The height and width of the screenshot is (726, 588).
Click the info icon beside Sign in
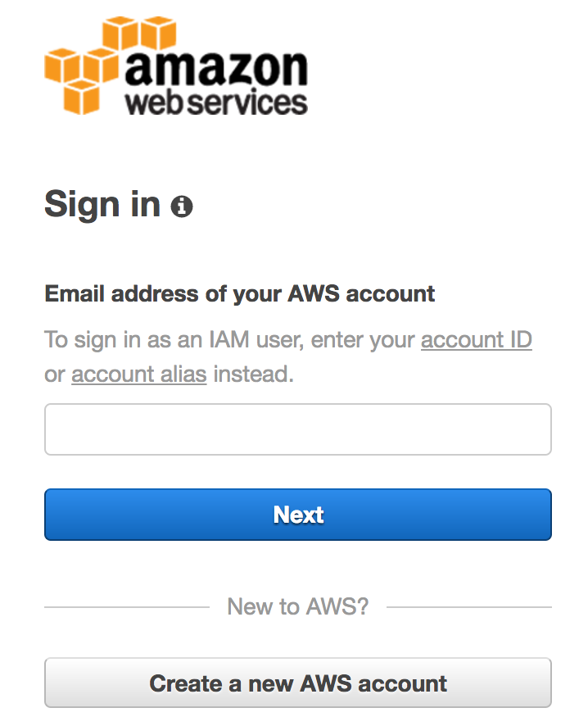pos(182,206)
